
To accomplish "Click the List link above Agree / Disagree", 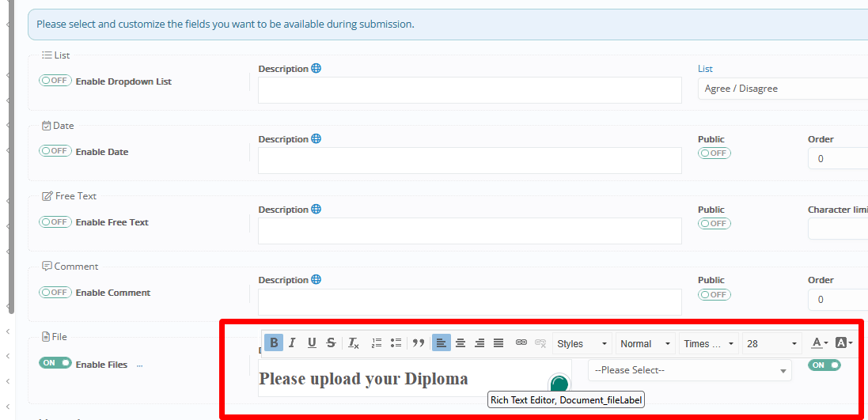I will click(x=705, y=69).
